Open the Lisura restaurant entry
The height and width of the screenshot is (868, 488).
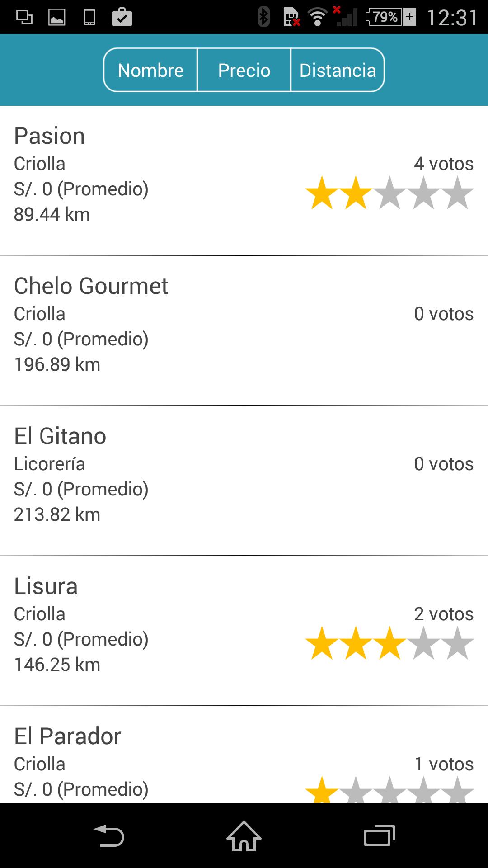pyautogui.click(x=244, y=631)
